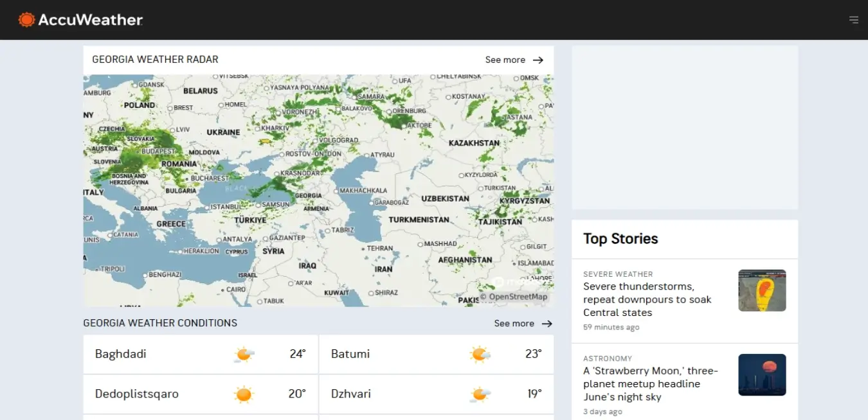
Task: Open Batumi weather conditions
Action: tap(437, 354)
